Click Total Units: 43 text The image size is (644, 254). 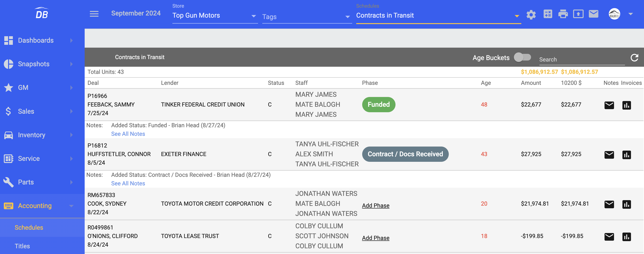(x=106, y=72)
